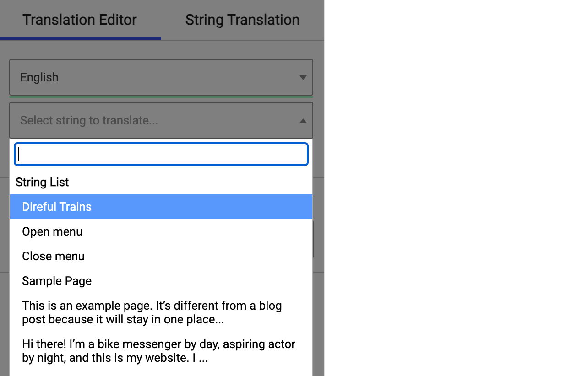
Task: Select the example page blog post string
Action: (152, 312)
